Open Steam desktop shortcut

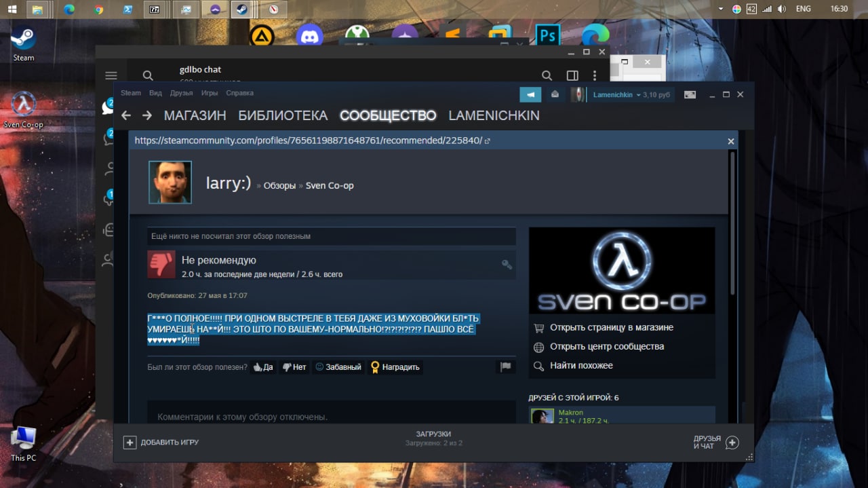[x=24, y=44]
